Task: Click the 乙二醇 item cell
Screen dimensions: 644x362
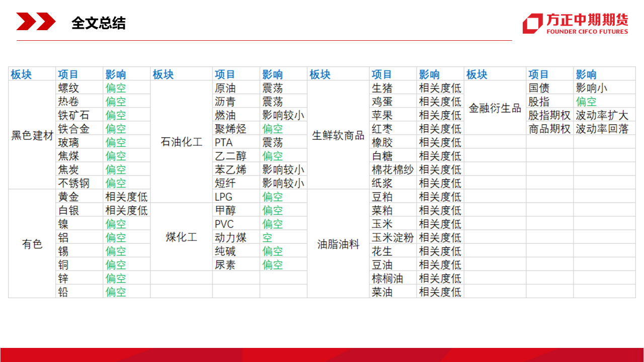Action: point(236,156)
